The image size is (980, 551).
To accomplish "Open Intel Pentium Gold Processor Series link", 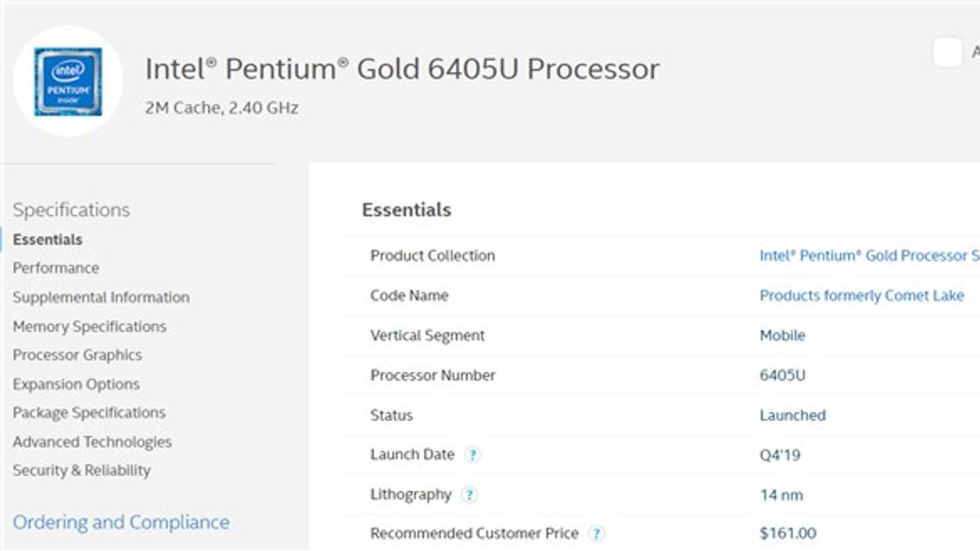I will point(869,256).
